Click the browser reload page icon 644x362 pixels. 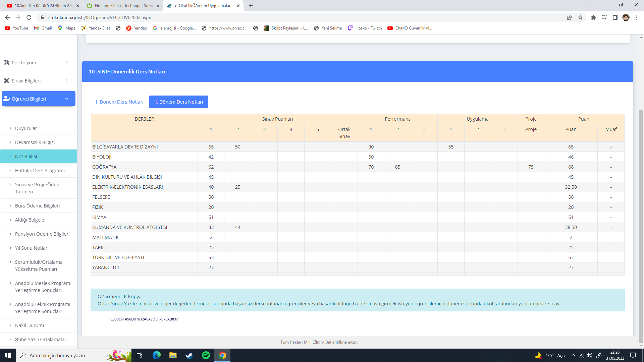[x=29, y=17]
